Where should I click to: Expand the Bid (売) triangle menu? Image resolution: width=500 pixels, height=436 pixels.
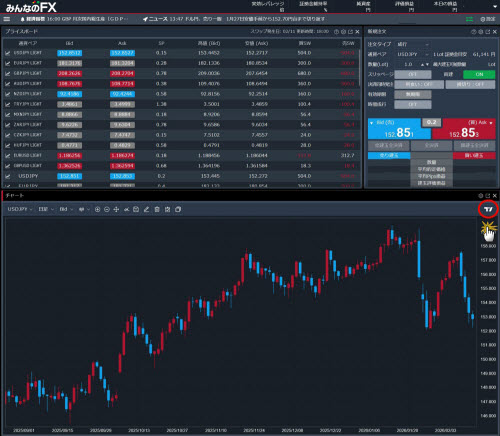(371, 123)
